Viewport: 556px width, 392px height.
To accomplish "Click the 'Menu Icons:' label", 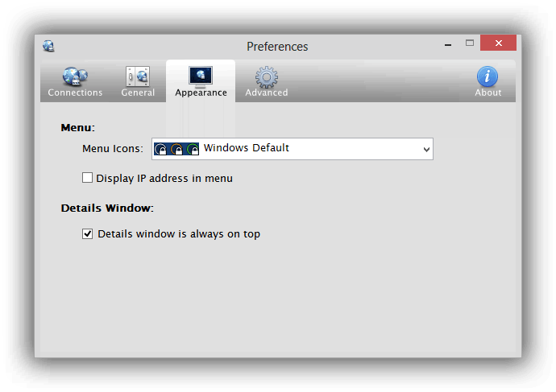I will (x=113, y=149).
